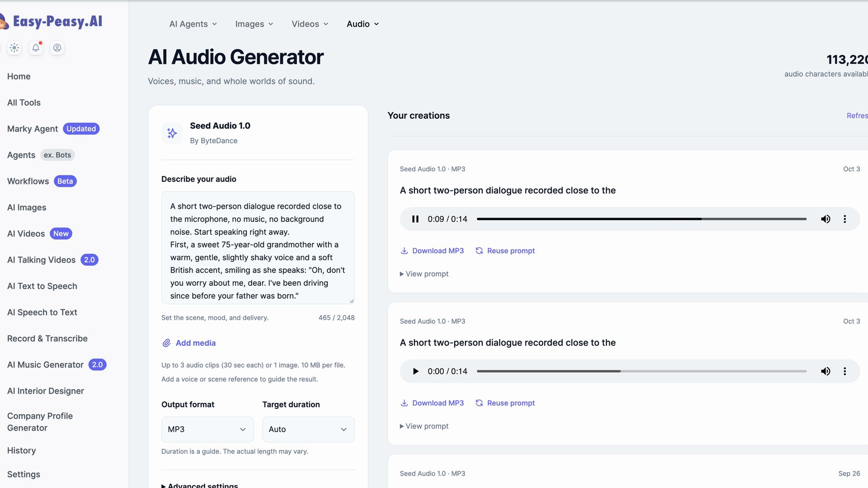
Task: Download MP3 of the first creation
Action: pos(432,251)
